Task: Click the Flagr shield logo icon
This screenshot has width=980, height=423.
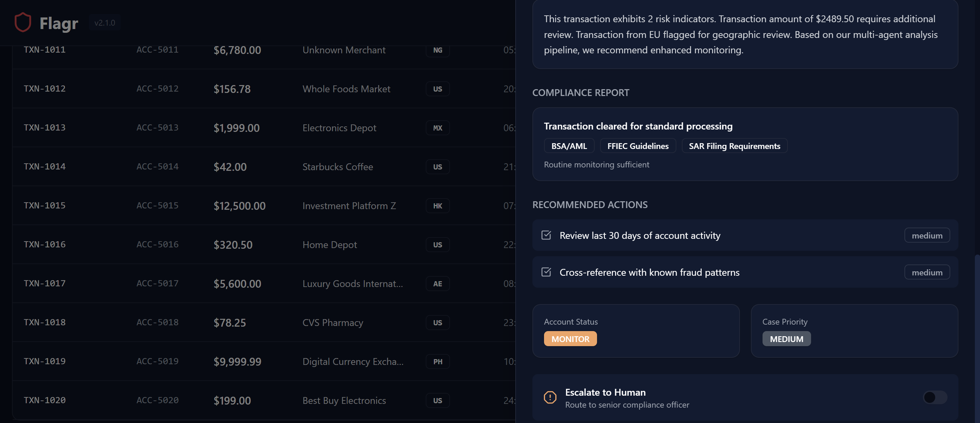Action: click(x=23, y=23)
